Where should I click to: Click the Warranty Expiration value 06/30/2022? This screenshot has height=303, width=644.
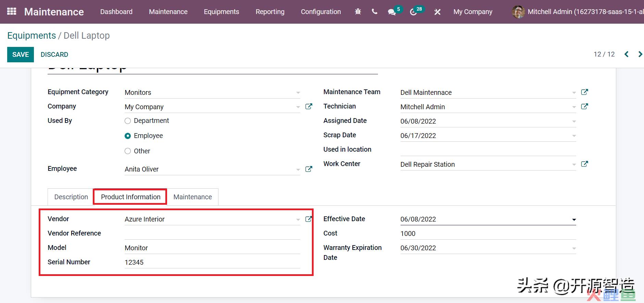pos(418,248)
